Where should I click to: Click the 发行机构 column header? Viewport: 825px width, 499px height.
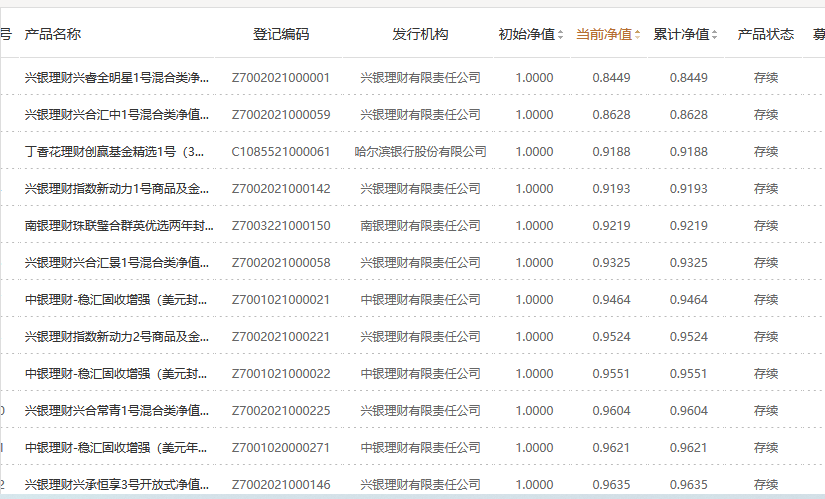[420, 34]
